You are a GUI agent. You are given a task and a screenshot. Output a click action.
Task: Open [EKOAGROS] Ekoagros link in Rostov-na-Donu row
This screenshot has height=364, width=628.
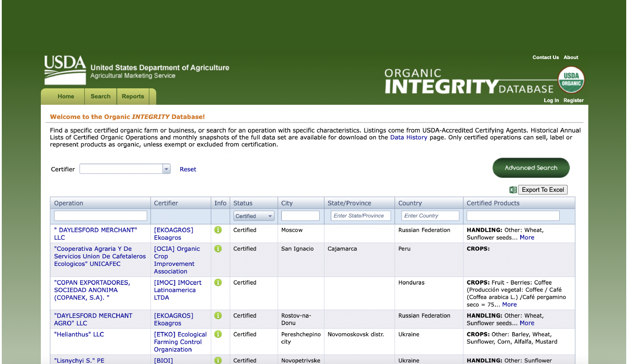[x=174, y=319]
